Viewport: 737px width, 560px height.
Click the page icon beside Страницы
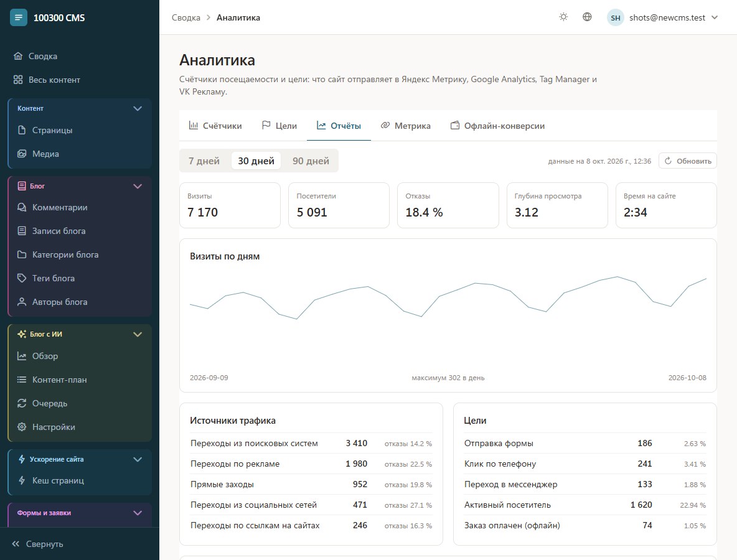click(22, 129)
